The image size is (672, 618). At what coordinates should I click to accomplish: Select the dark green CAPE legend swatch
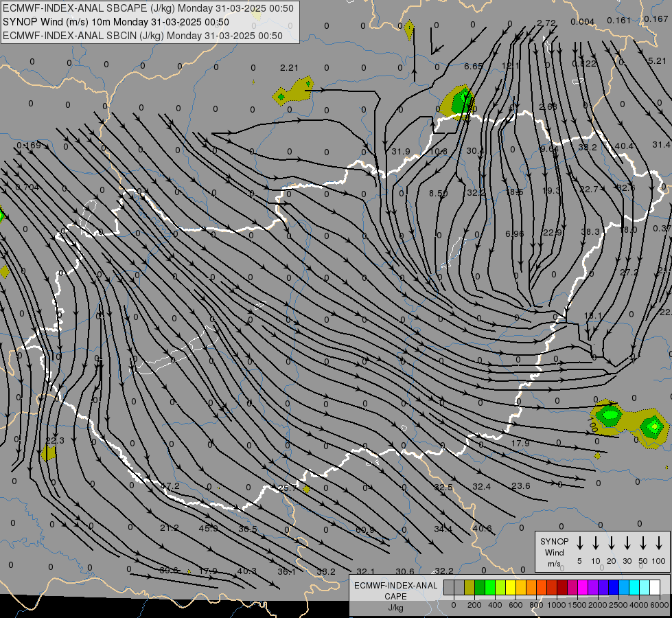[x=480, y=587]
